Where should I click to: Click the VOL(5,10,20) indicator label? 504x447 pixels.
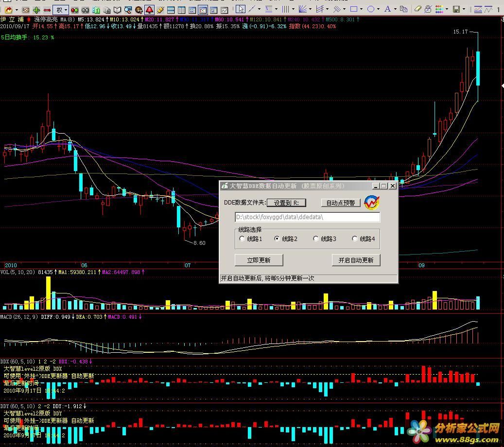(x=18, y=272)
